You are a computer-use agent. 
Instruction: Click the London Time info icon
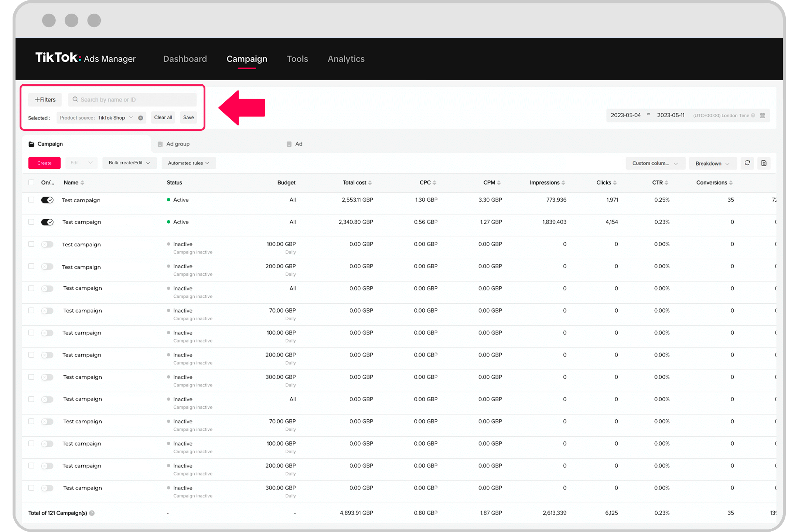(x=753, y=115)
